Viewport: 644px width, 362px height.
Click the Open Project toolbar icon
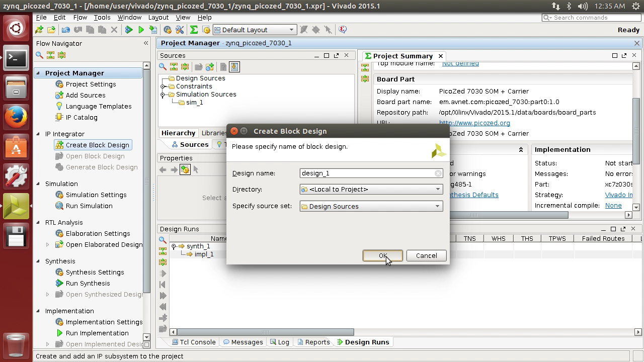[x=51, y=30]
